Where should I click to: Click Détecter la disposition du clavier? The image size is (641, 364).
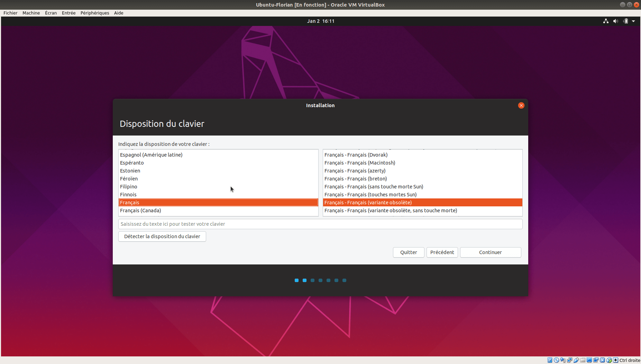pos(162,236)
